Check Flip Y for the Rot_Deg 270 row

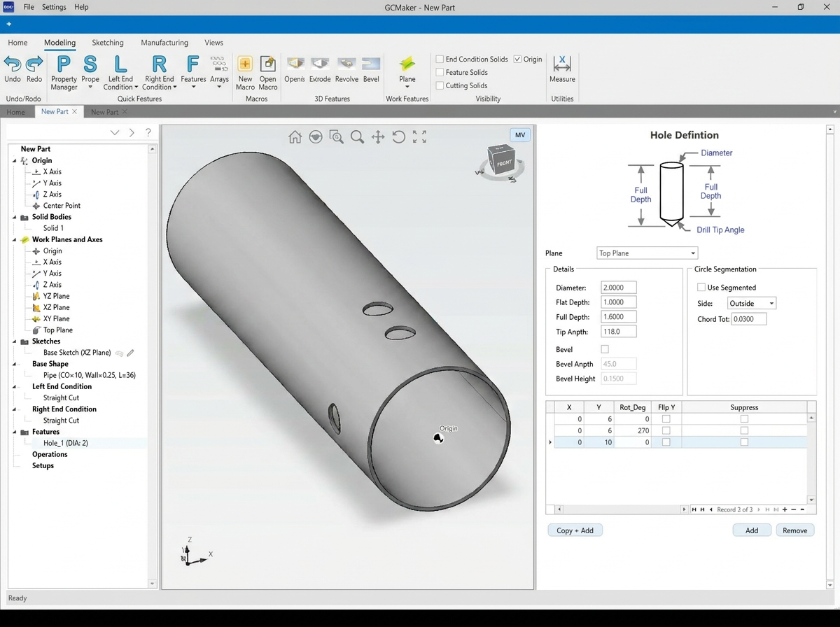(x=666, y=430)
